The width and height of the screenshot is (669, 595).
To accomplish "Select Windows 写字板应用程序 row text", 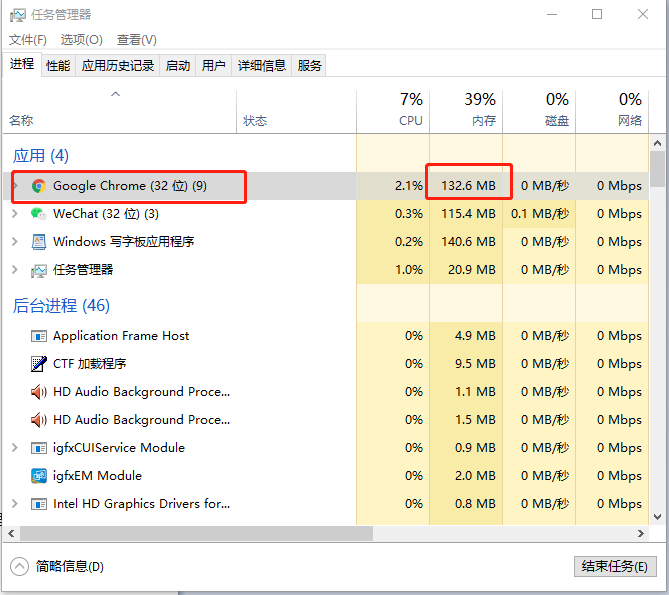I will [x=123, y=242].
